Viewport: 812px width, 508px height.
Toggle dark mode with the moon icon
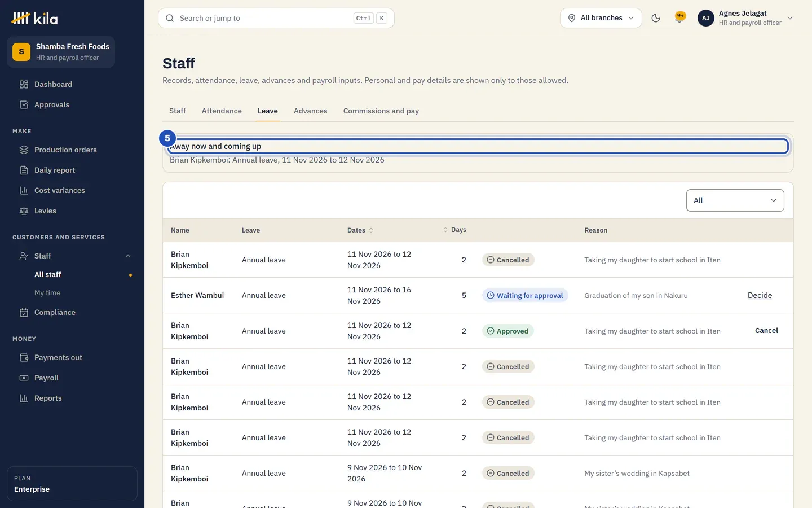656,18
